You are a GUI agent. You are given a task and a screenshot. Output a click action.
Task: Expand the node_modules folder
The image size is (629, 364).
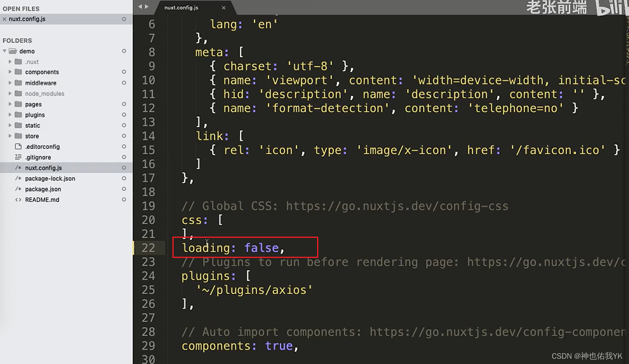10,93
